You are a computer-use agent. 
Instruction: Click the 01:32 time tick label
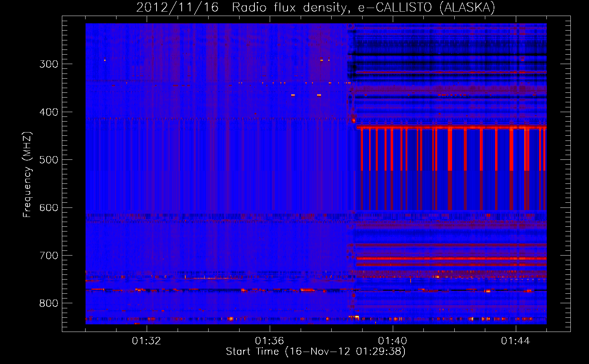click(x=146, y=341)
